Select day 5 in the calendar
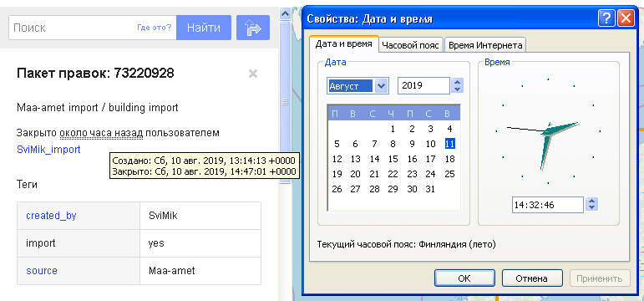Viewport: 644px width, 301px height. (x=337, y=144)
